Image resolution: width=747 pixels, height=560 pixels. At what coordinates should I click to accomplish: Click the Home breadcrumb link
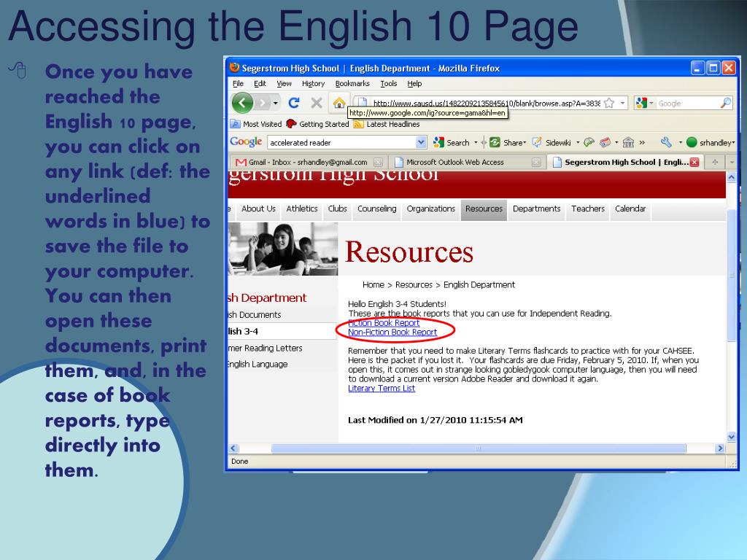tap(373, 285)
